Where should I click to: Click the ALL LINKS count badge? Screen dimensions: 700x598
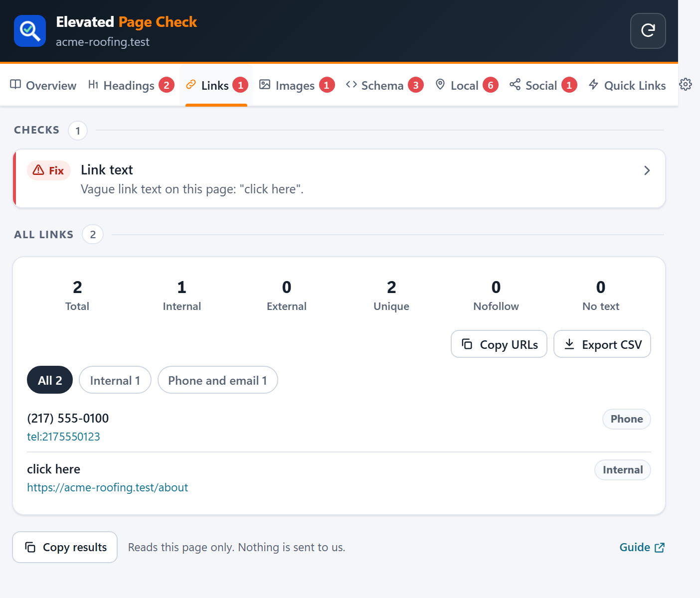point(93,235)
